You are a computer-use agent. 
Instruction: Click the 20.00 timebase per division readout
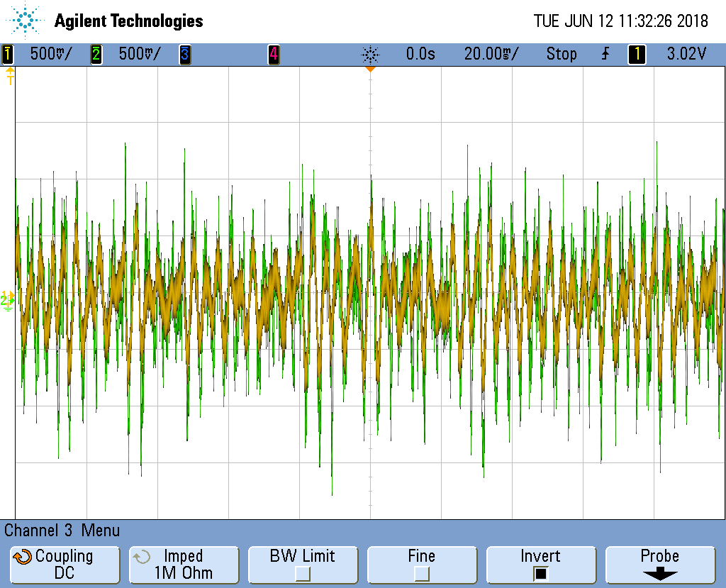[491, 54]
